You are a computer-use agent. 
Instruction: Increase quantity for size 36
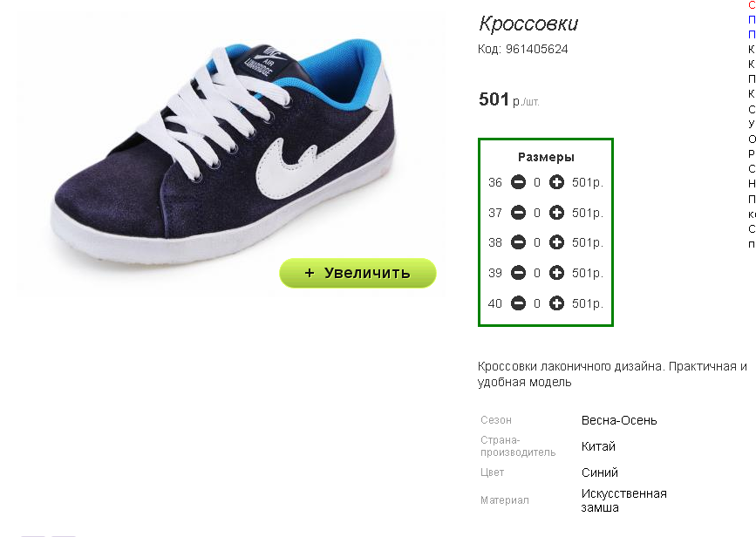pos(556,182)
